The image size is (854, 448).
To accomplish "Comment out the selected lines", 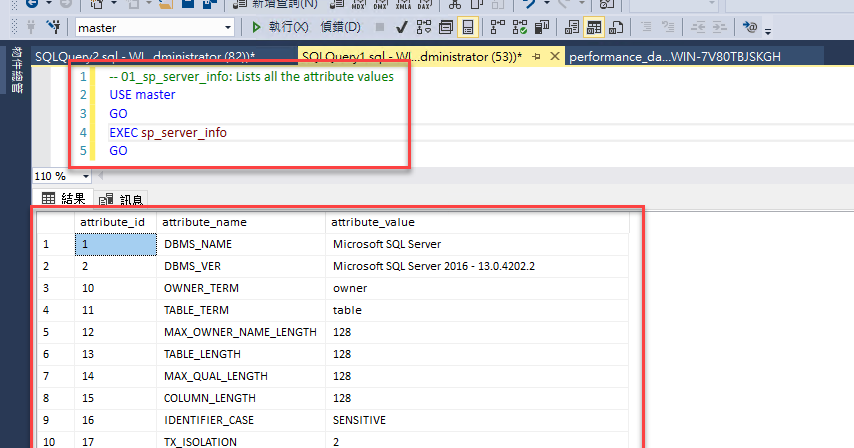I will pos(646,27).
